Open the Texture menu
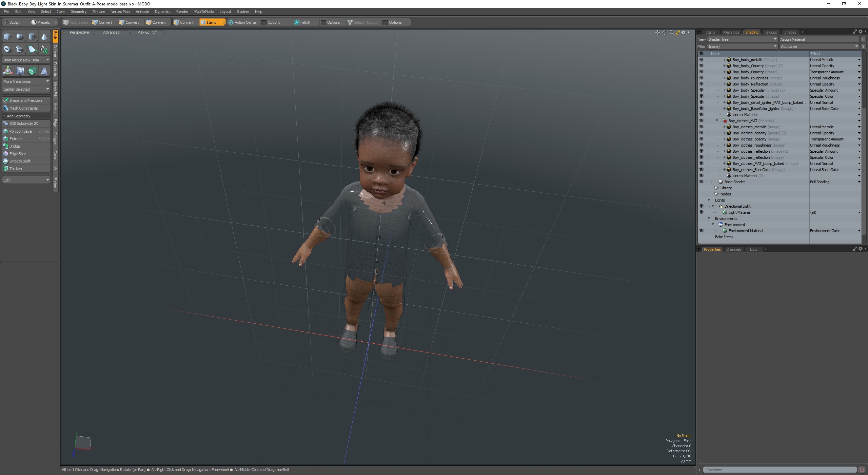This screenshot has height=475, width=868. 99,12
